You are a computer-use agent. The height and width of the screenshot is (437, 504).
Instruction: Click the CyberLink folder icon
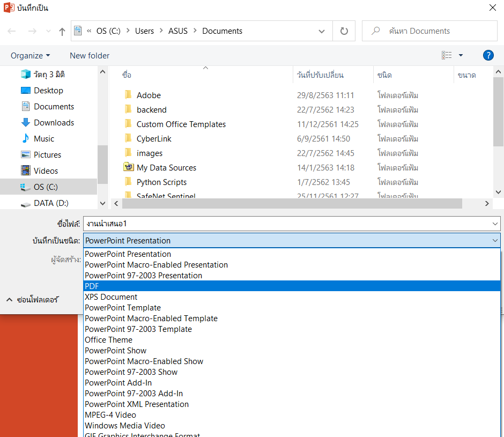(128, 138)
